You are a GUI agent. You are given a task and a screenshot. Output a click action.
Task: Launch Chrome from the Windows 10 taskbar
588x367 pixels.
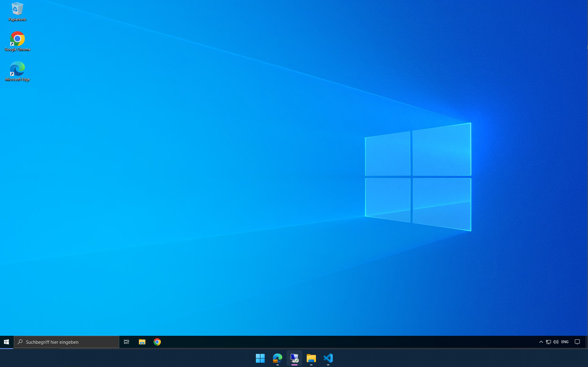pyautogui.click(x=157, y=342)
